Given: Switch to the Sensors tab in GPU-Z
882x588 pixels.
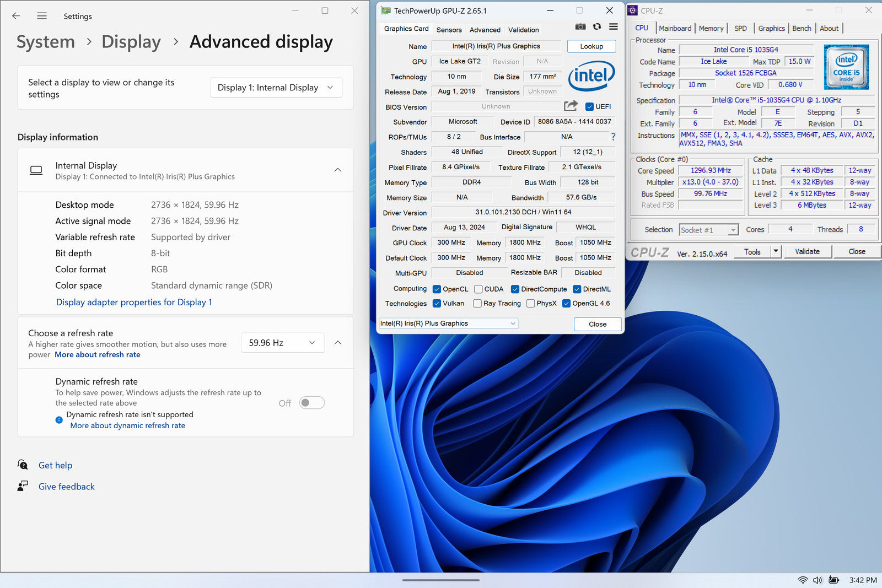Looking at the screenshot, I should pos(449,30).
